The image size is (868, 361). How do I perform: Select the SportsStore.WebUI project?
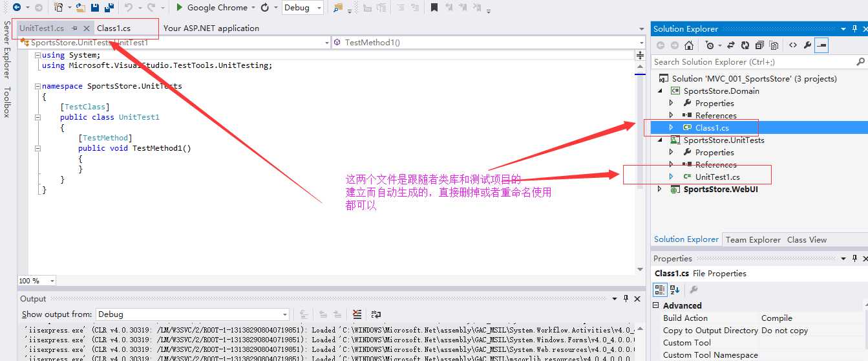[721, 190]
